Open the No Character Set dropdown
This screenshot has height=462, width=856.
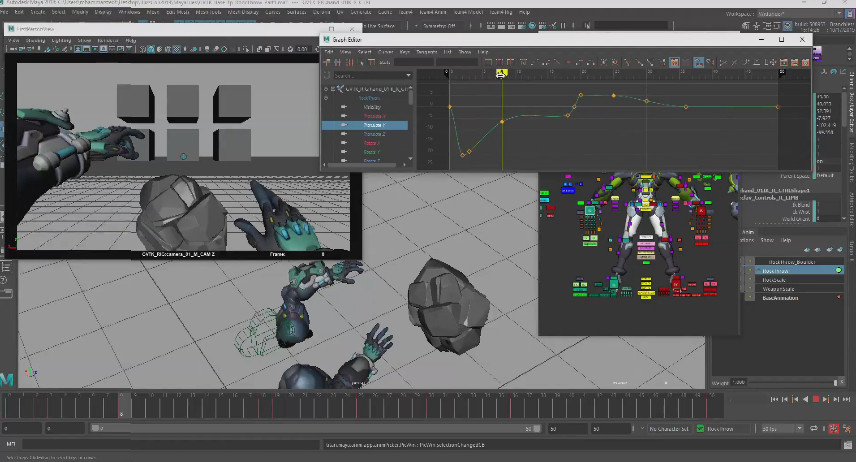coord(669,429)
